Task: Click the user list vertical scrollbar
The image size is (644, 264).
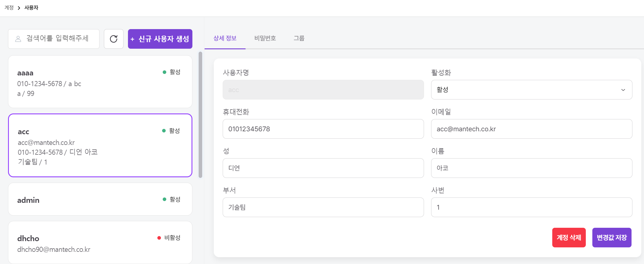Action: click(x=200, y=115)
